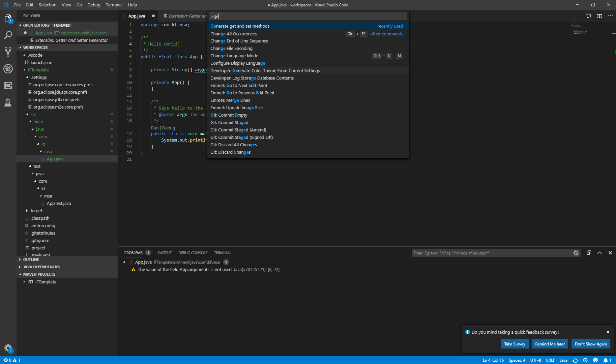This screenshot has width=616, height=364.
Task: Click the command palette input field
Action: click(308, 16)
